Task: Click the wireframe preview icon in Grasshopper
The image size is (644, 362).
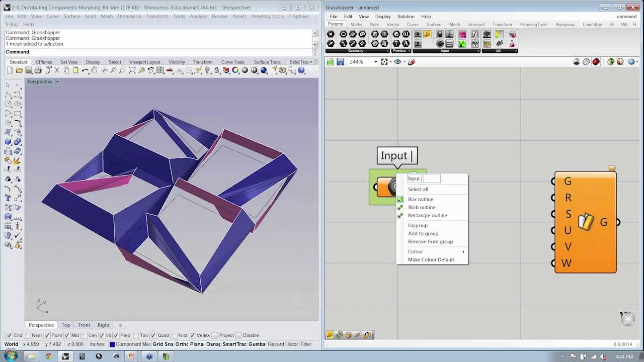Action: pyautogui.click(x=586, y=62)
